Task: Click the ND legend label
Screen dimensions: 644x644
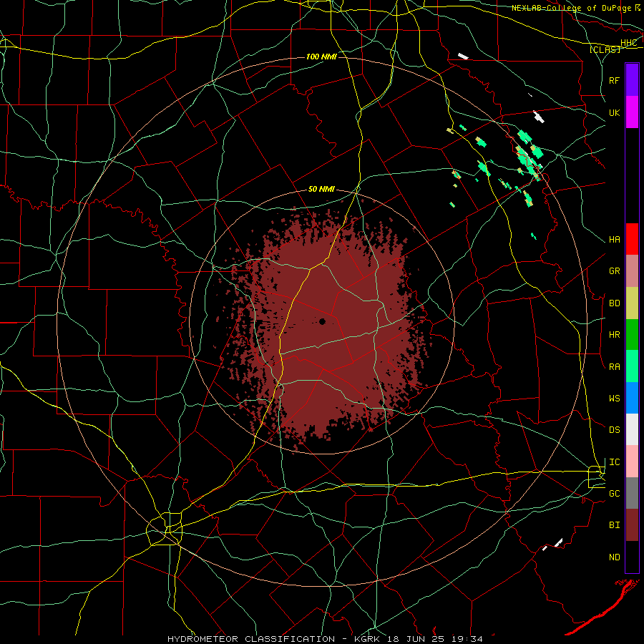Action: point(614,557)
